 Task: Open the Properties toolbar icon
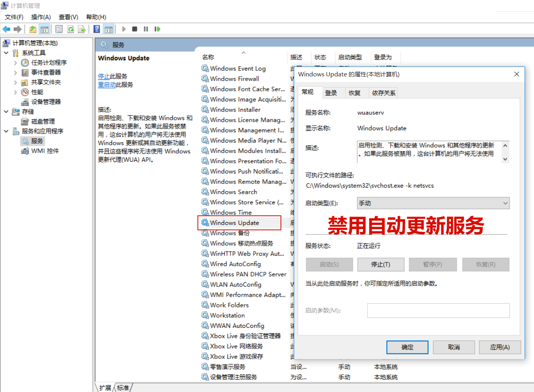[x=59, y=29]
